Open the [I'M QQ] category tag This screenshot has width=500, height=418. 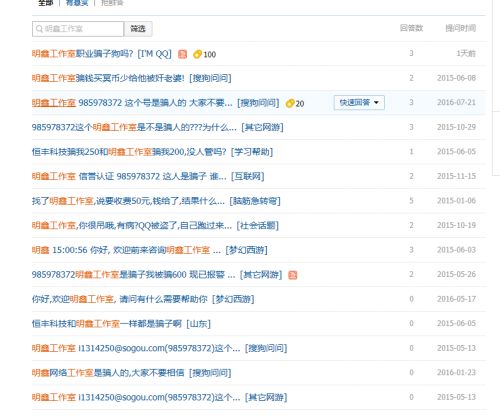click(x=154, y=54)
